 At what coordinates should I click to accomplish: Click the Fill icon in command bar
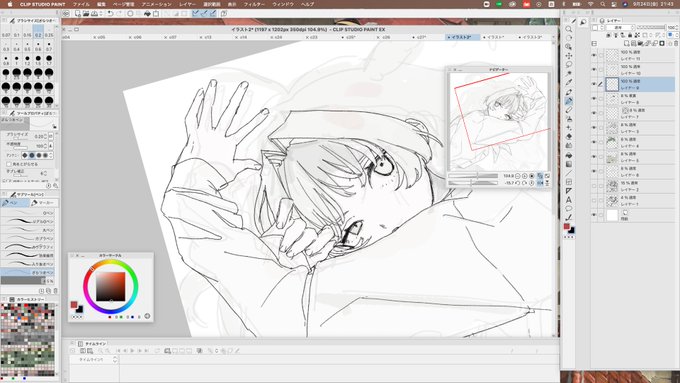click(147, 13)
